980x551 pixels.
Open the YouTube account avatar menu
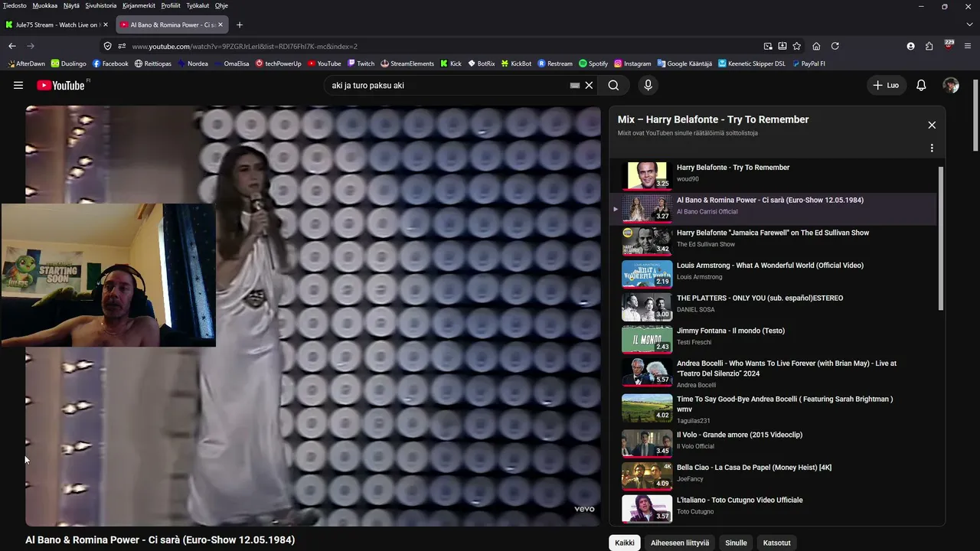click(951, 86)
